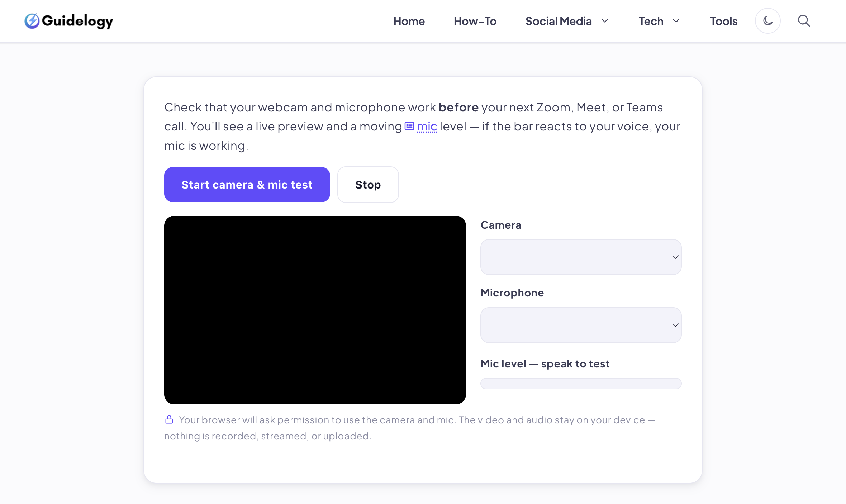Expand the Tech menu chevron
The height and width of the screenshot is (504, 846).
coord(676,21)
